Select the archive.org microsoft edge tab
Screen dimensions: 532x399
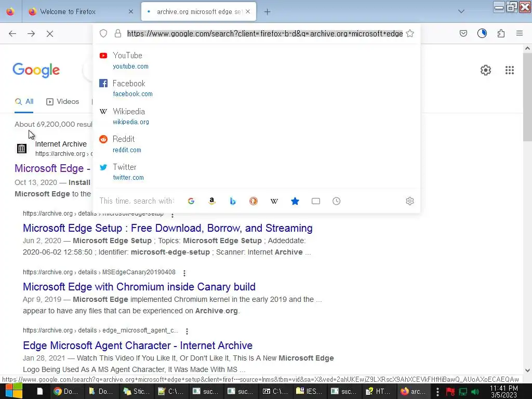point(198,11)
